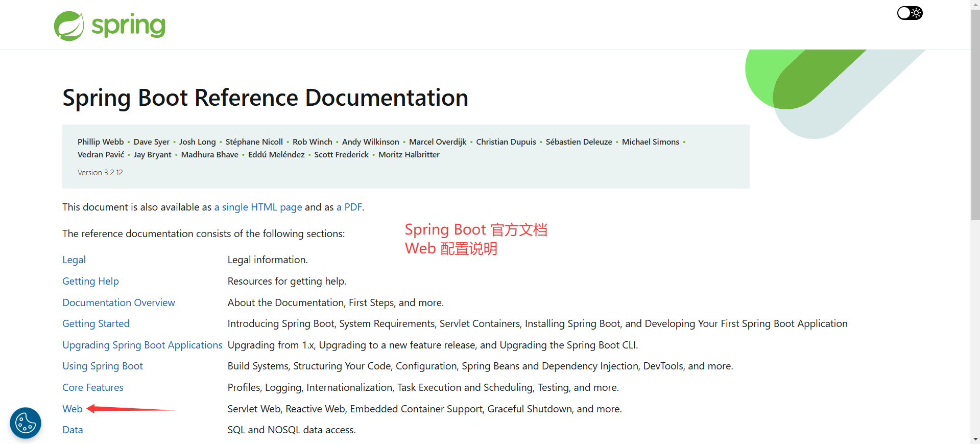Click author name 'Andy Wilkinson'
The image size is (980, 444).
click(x=371, y=142)
